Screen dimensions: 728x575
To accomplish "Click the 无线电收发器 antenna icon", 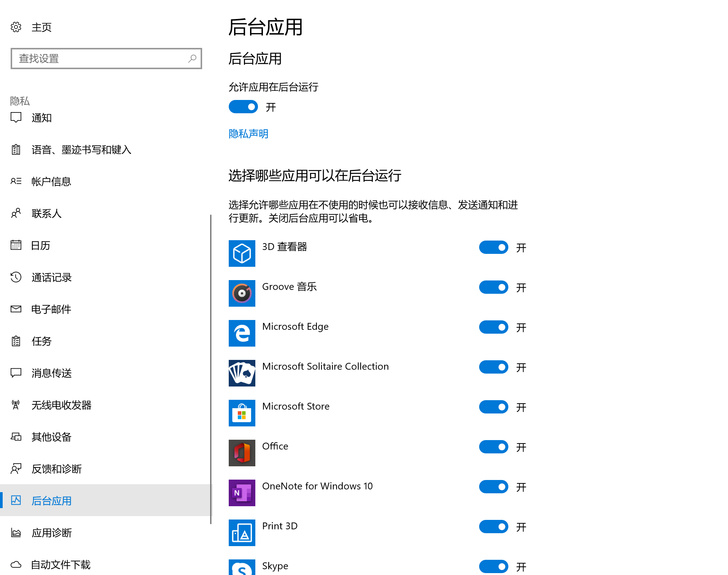I will (x=16, y=405).
